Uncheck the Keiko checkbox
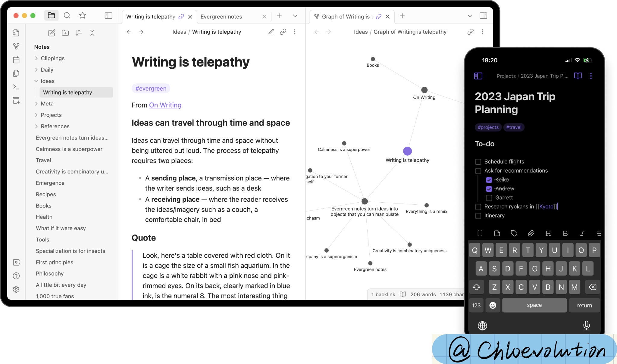 [489, 180]
